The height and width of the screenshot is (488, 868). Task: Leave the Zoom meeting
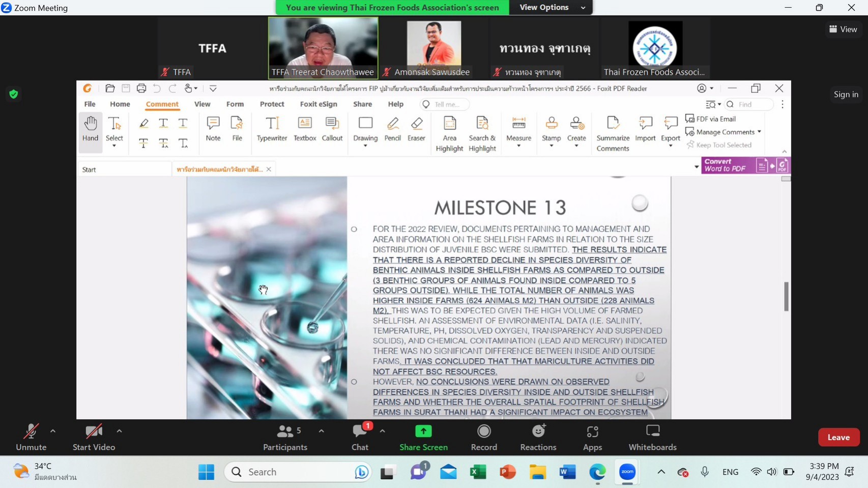tap(838, 437)
